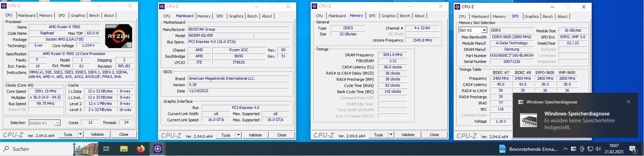Switch to Bench tab in the CPU window

click(x=94, y=15)
